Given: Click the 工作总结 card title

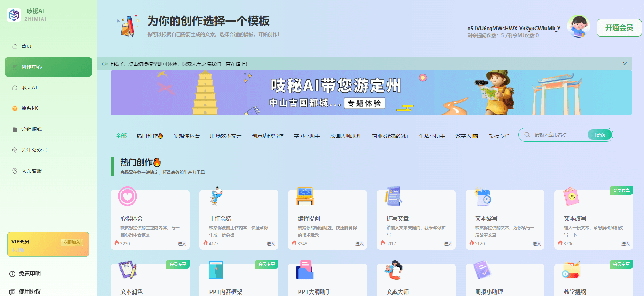Looking at the screenshot, I should [220, 218].
